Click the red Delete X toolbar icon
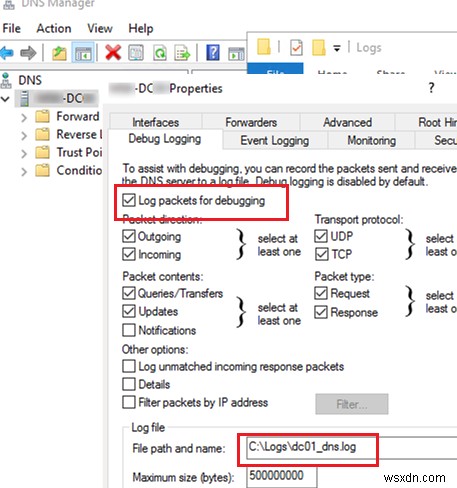The height and width of the screenshot is (488, 457). click(113, 53)
